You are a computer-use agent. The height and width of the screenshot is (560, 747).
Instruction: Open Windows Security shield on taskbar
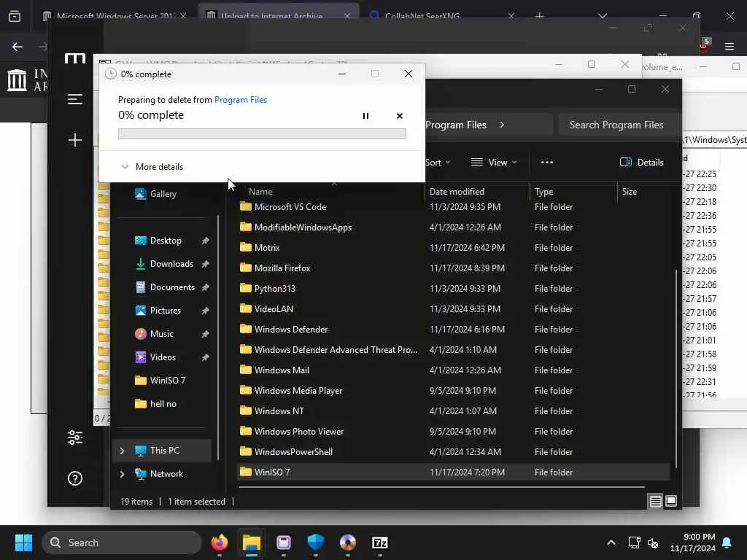coord(315,542)
